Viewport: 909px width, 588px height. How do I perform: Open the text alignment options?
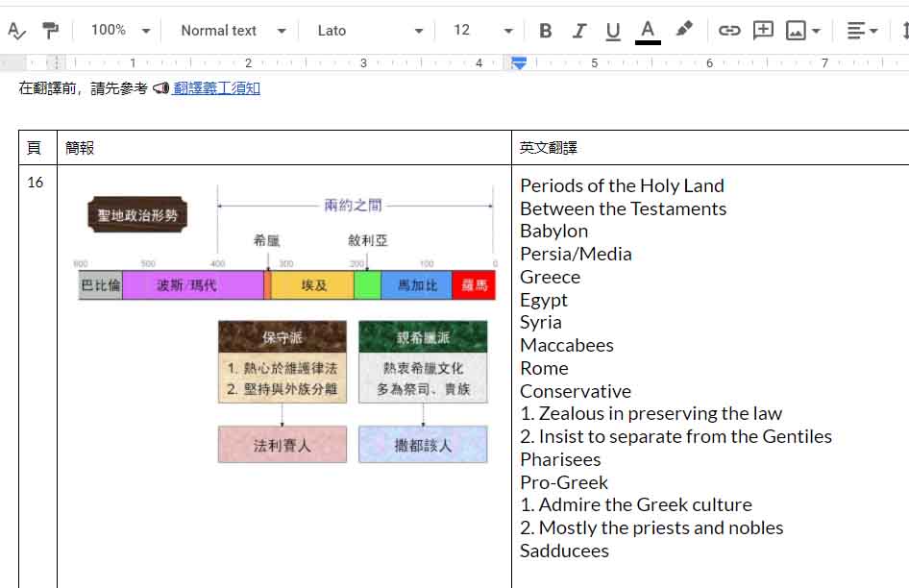[x=862, y=31]
